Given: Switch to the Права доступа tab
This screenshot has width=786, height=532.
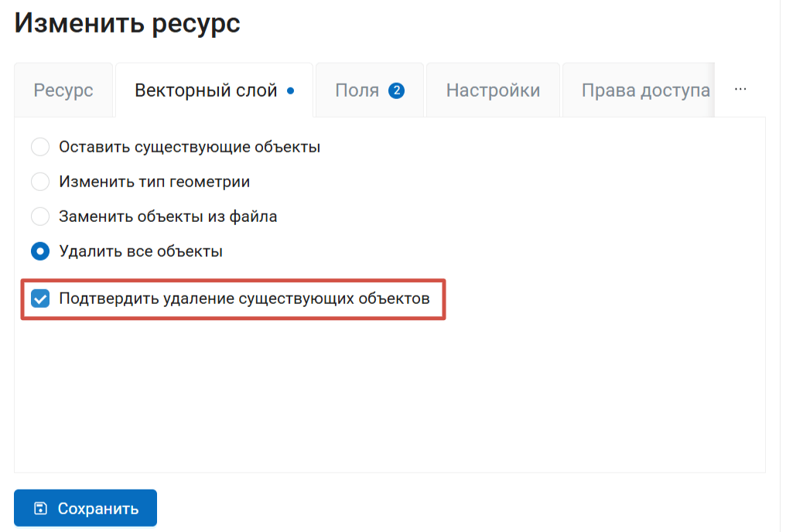Looking at the screenshot, I should pos(639,90).
